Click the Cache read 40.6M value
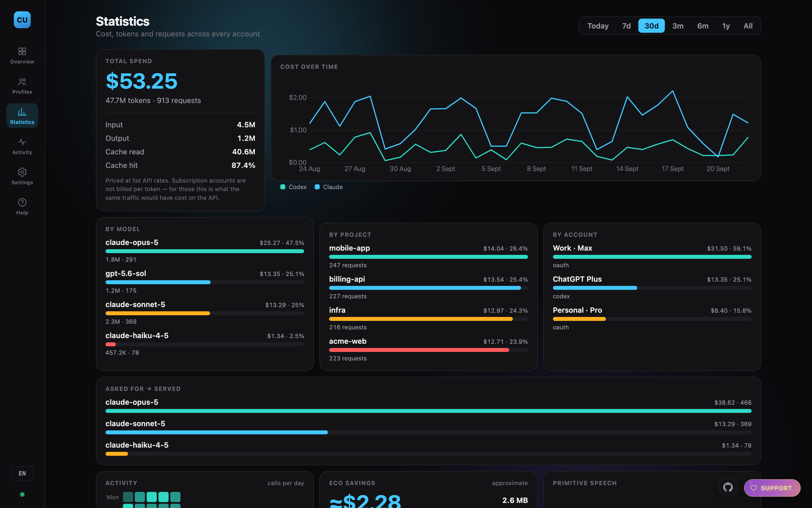 pos(244,152)
